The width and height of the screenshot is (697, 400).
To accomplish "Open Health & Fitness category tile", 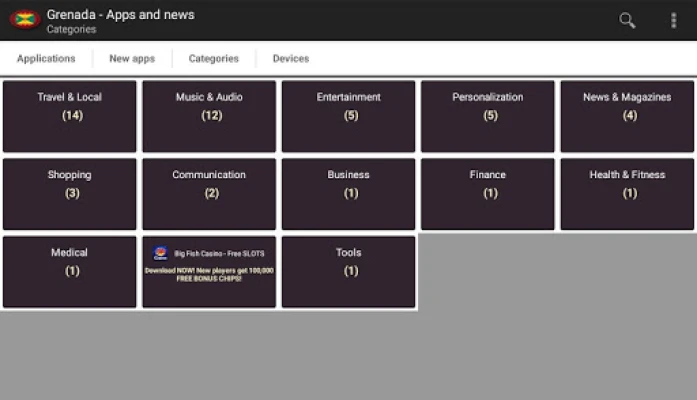I will click(x=627, y=194).
